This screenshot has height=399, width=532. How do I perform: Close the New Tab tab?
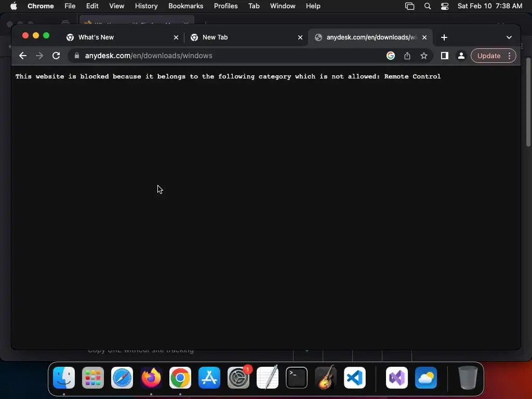tap(300, 37)
